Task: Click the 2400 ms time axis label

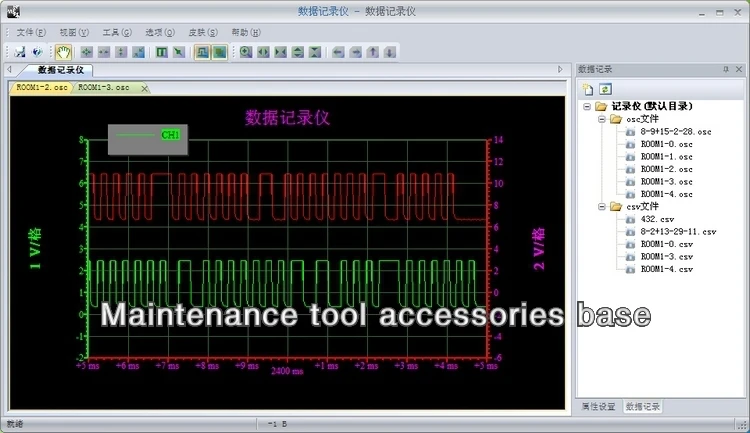Action: coord(287,371)
